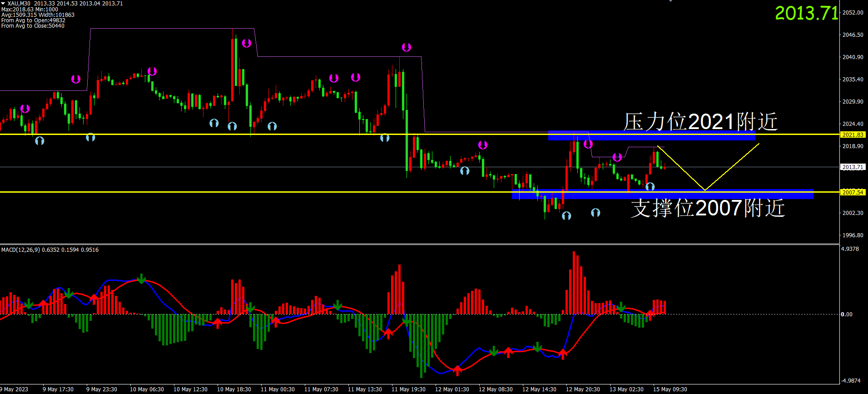Click the bottom vertex of the yellow projection line
Screen dimensions: 868x394
click(x=704, y=190)
